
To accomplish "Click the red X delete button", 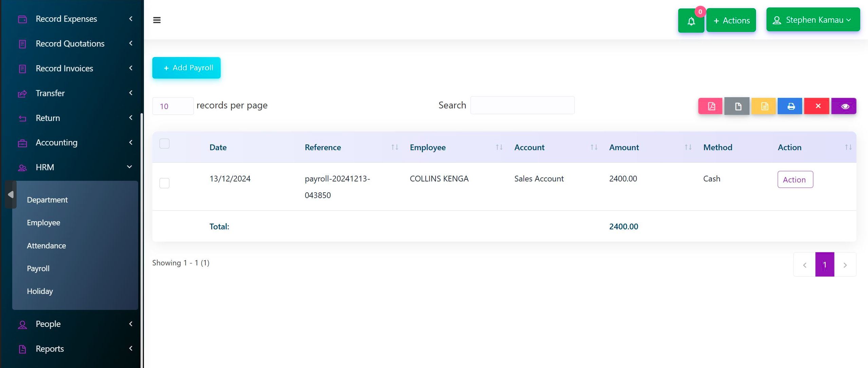I will pos(817,106).
